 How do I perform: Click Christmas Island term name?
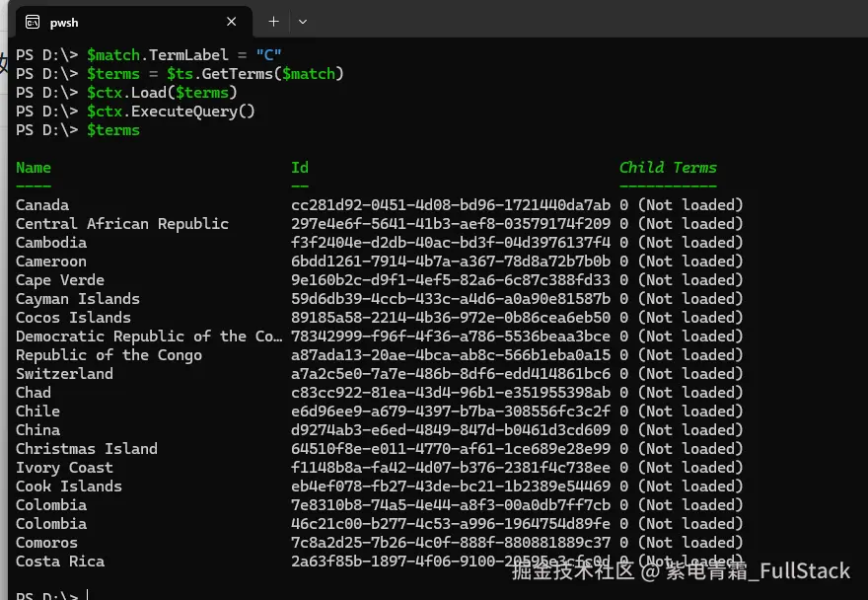[x=87, y=449]
